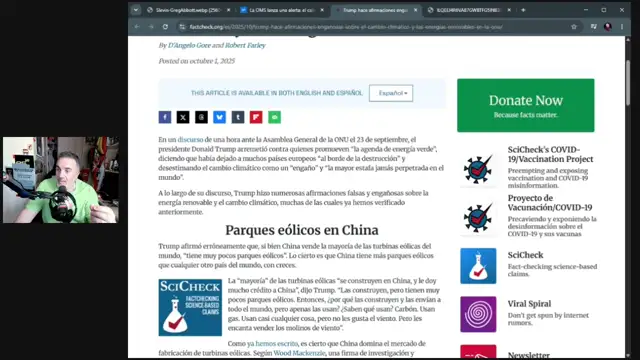640x360 pixels.
Task: Open the Viral Spiral sidebar heading
Action: [529, 304]
